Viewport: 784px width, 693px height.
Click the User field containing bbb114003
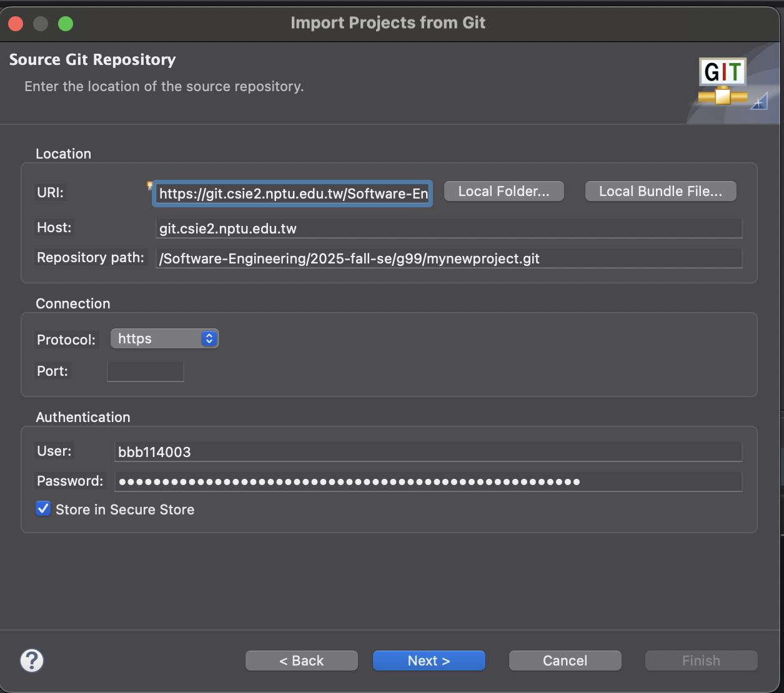pyautogui.click(x=428, y=452)
